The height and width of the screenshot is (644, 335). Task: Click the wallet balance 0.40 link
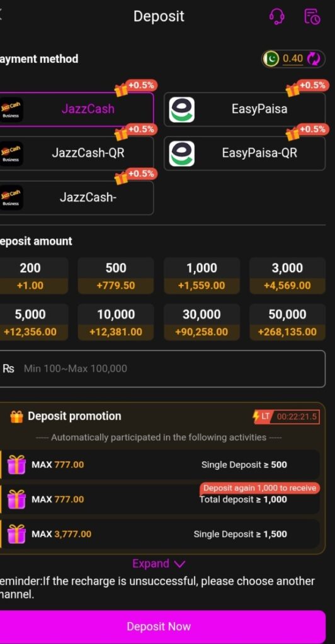tap(293, 59)
